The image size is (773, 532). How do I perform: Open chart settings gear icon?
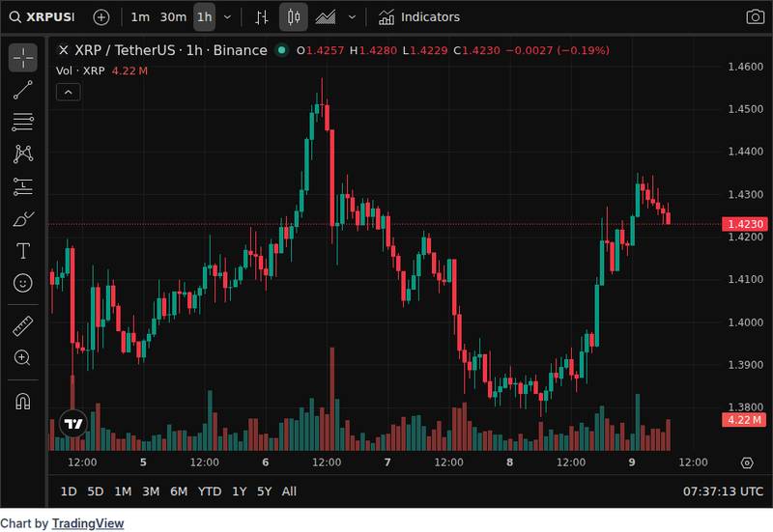747,463
